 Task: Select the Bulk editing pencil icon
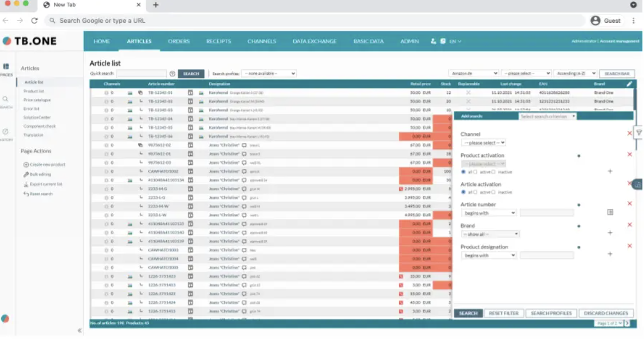[x=25, y=174]
